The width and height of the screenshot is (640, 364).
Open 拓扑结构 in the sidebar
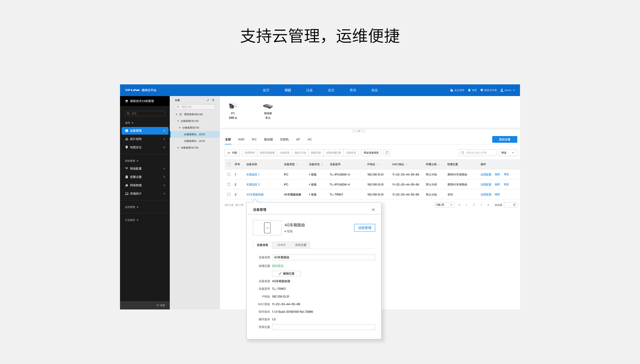coord(145,139)
